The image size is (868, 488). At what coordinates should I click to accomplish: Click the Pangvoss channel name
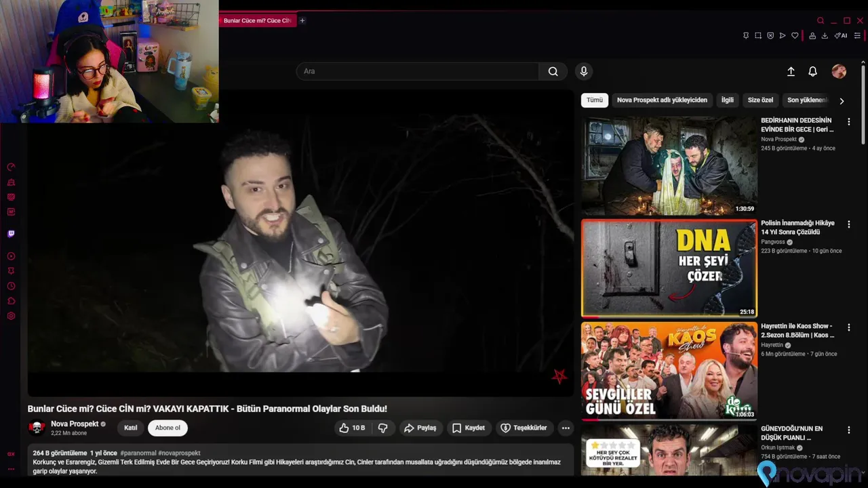tap(772, 241)
